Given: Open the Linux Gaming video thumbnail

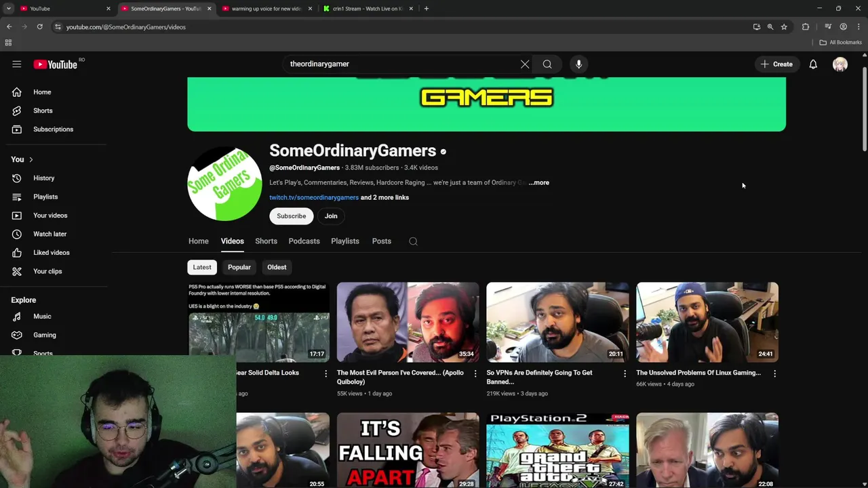Looking at the screenshot, I should pyautogui.click(x=707, y=323).
